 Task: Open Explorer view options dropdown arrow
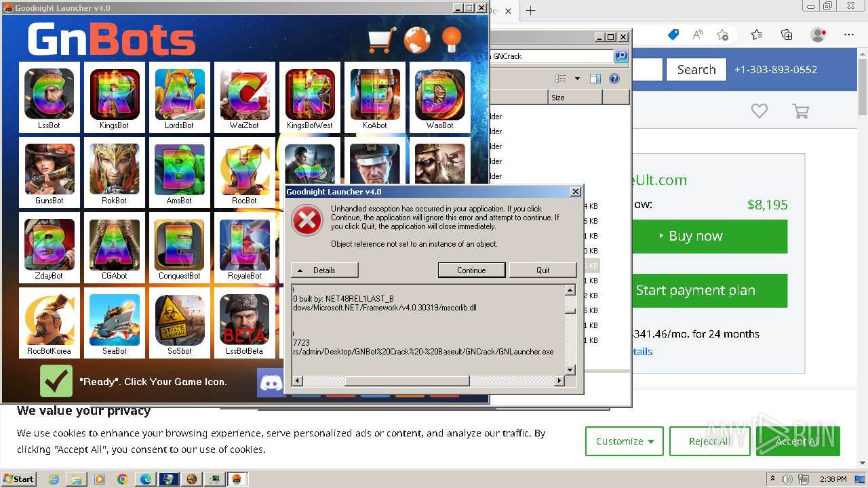(x=577, y=79)
